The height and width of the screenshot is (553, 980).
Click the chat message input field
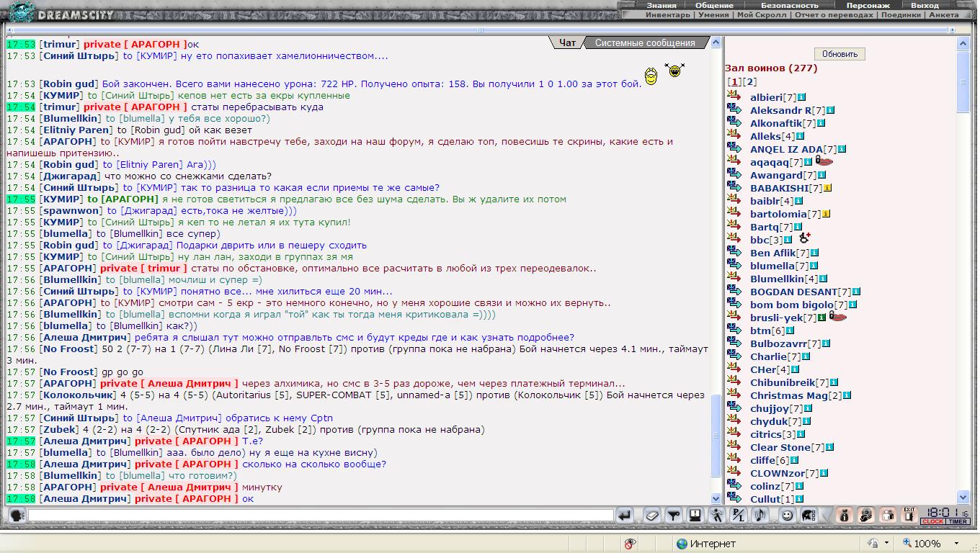[x=321, y=516]
